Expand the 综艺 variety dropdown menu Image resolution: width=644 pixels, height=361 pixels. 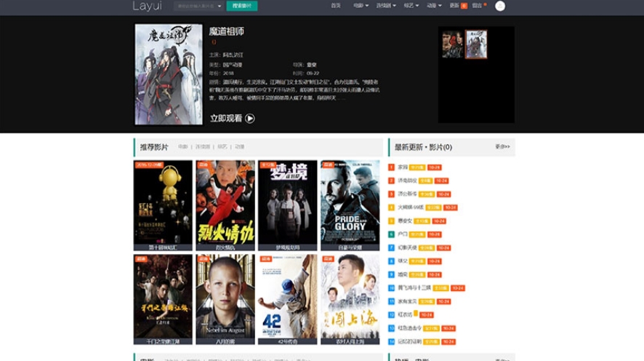point(411,6)
